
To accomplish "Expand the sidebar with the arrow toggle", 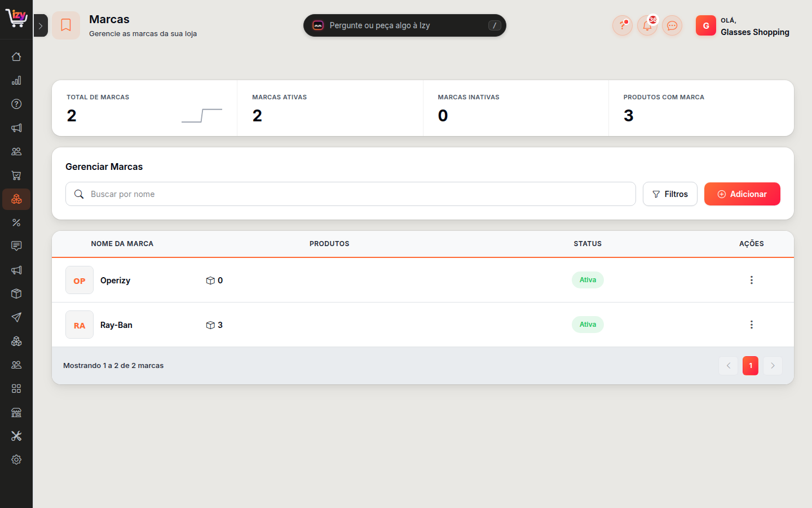I will (x=41, y=25).
